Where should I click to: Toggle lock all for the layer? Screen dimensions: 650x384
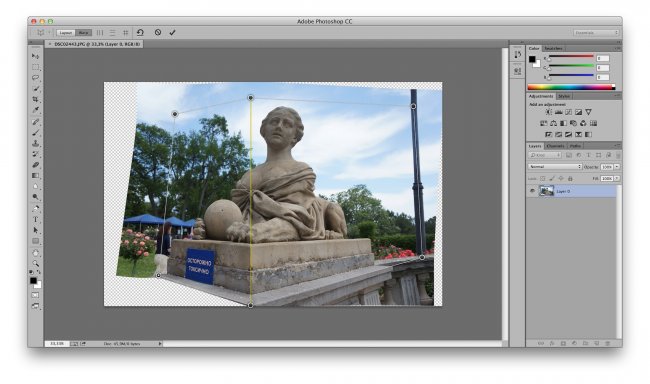pos(570,178)
